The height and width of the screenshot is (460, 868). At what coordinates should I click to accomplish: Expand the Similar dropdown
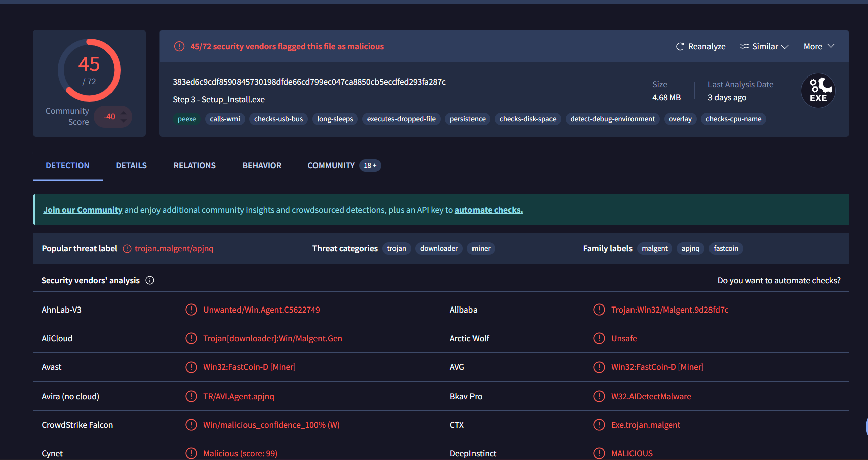[764, 46]
